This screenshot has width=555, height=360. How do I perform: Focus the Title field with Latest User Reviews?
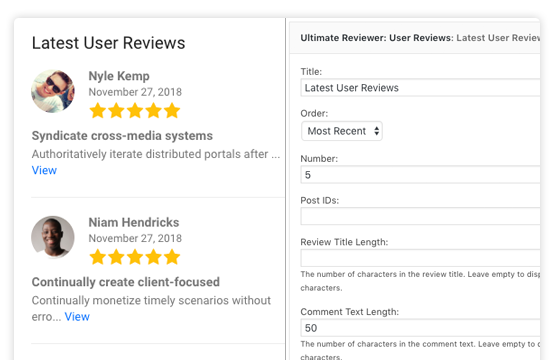pyautogui.click(x=420, y=88)
